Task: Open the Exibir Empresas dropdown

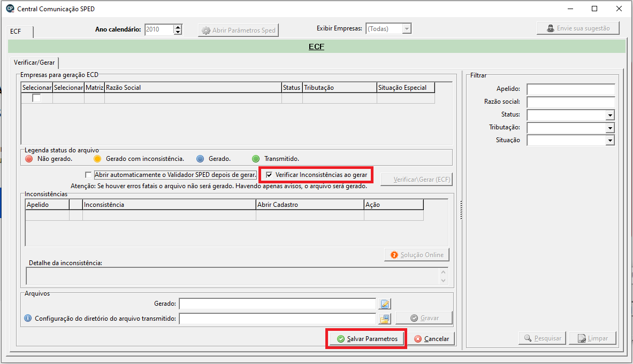Action: (x=407, y=29)
